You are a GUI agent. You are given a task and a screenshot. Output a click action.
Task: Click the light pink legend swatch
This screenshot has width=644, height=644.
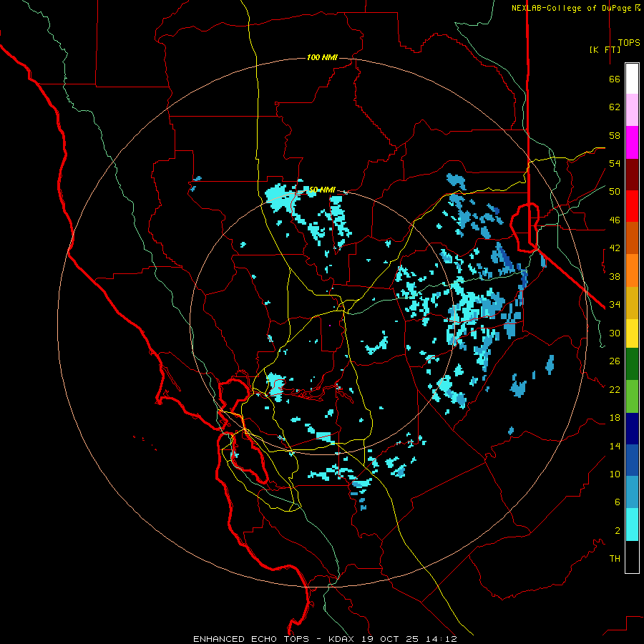(x=632, y=109)
